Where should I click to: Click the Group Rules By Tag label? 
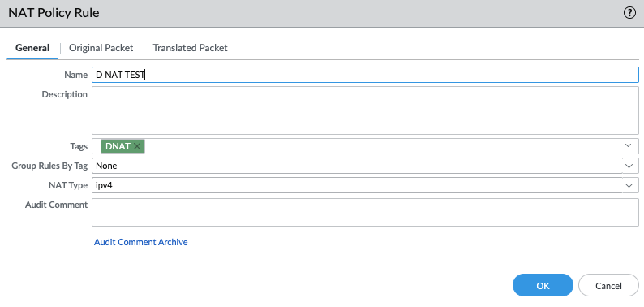point(49,166)
